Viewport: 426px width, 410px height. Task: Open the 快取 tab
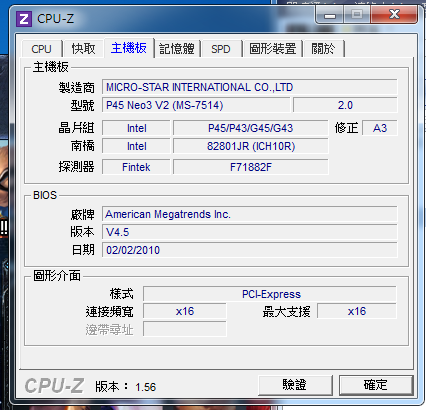84,49
